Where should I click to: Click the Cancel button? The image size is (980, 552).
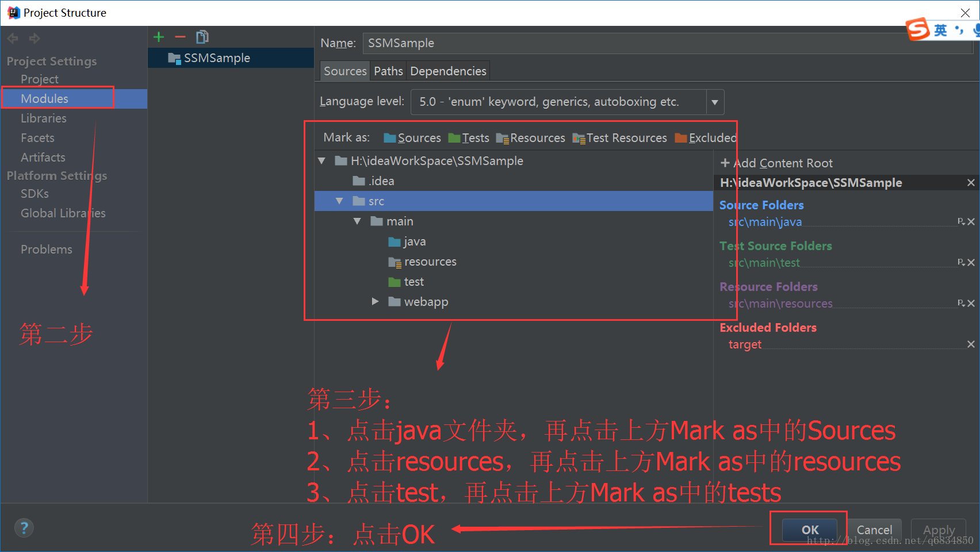874,530
